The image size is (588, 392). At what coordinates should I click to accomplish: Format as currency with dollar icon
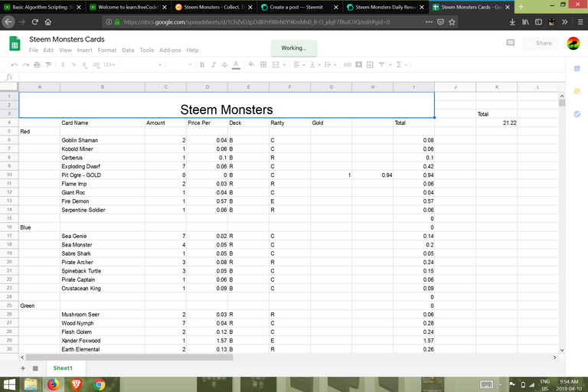click(x=63, y=65)
